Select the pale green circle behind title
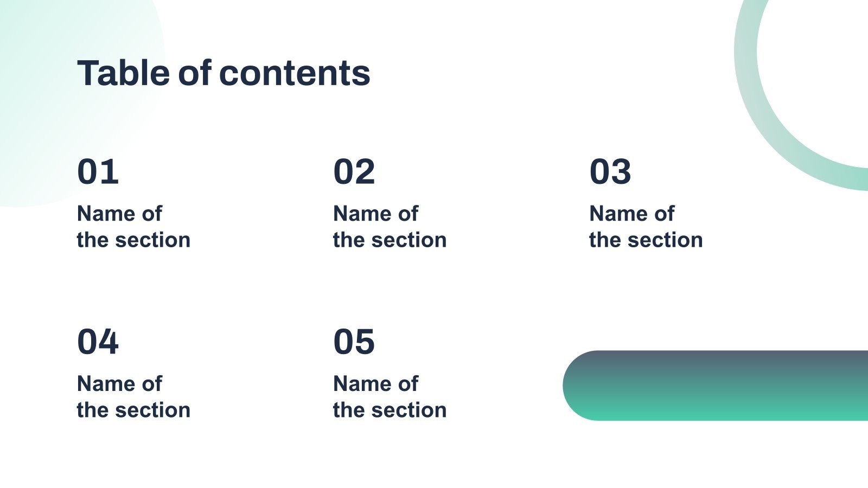The image size is (868, 488). tap(33, 136)
